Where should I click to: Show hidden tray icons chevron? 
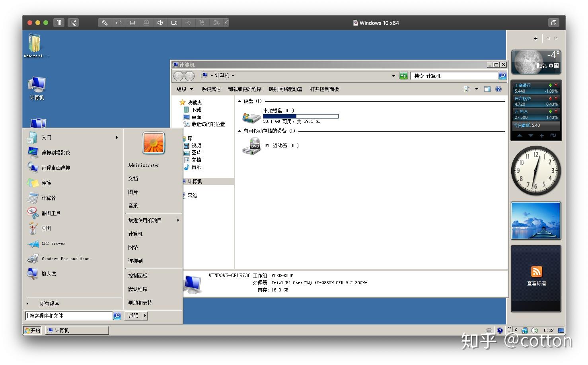(516, 330)
